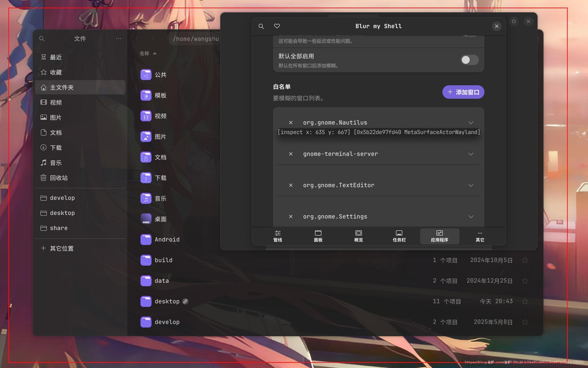Switch to the 面板 tab
Image resolution: width=588 pixels, height=368 pixels.
[318, 236]
